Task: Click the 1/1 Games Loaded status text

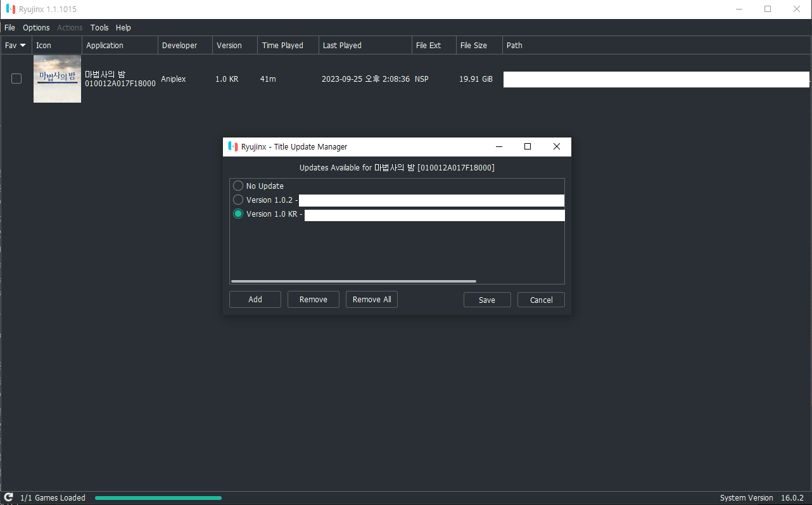Action: (53, 498)
